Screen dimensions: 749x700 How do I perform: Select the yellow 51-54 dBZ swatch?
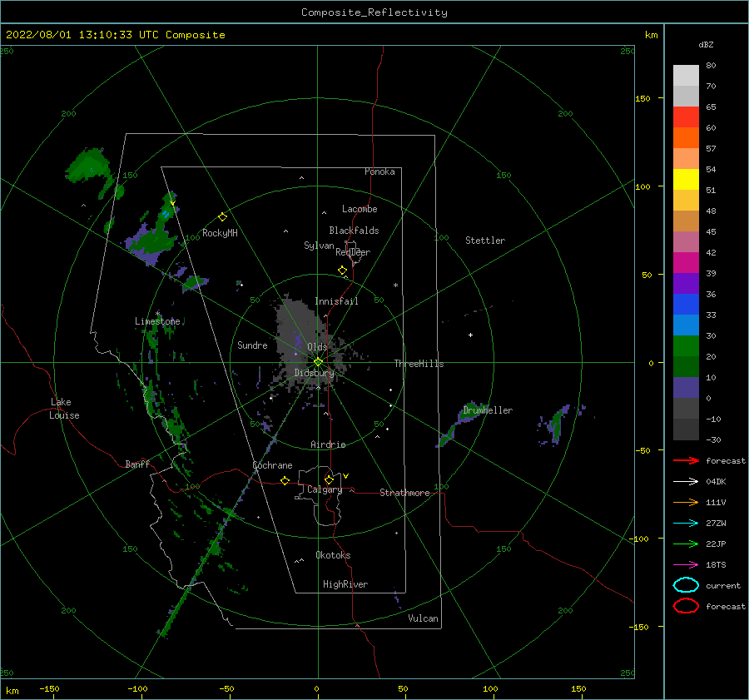pos(686,180)
